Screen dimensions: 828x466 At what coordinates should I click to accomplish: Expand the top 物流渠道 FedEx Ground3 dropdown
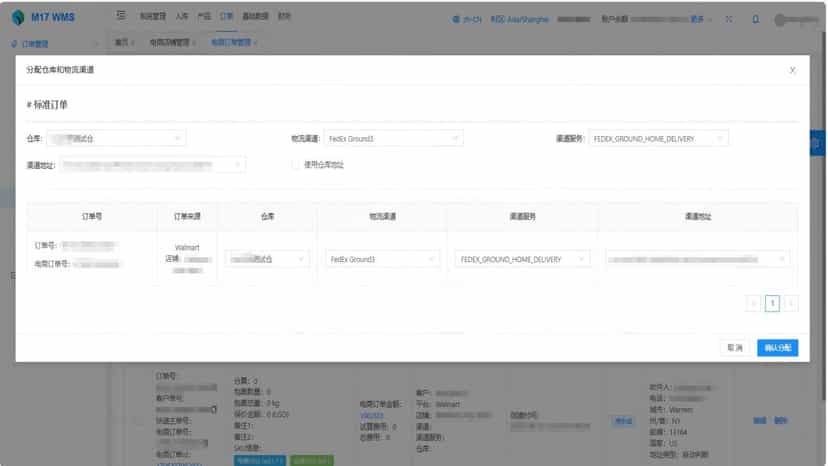pyautogui.click(x=393, y=138)
